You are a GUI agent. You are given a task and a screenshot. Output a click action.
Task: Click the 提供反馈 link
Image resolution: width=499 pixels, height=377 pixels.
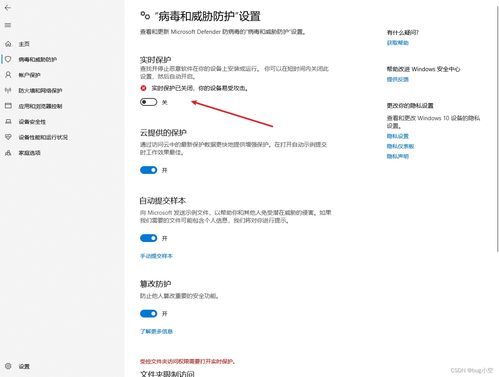tap(397, 79)
